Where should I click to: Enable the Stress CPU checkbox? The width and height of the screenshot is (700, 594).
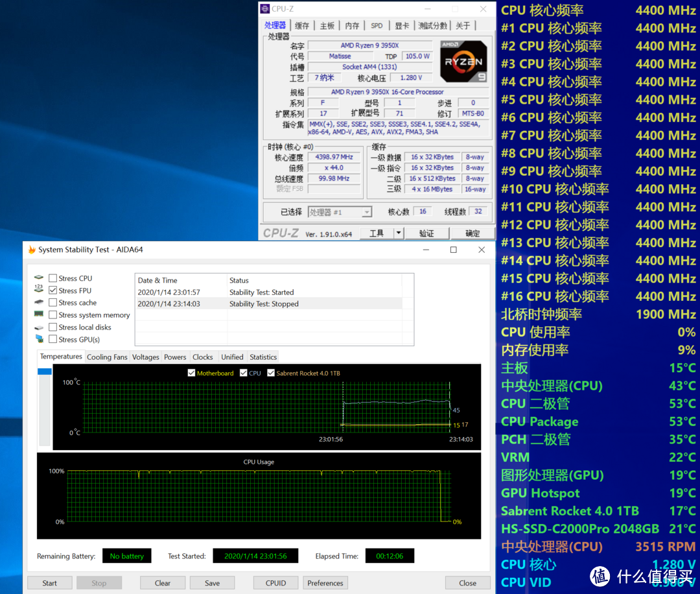(x=52, y=278)
